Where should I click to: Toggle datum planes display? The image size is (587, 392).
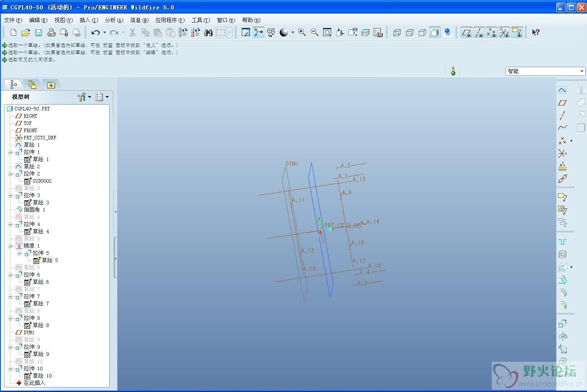[x=467, y=32]
